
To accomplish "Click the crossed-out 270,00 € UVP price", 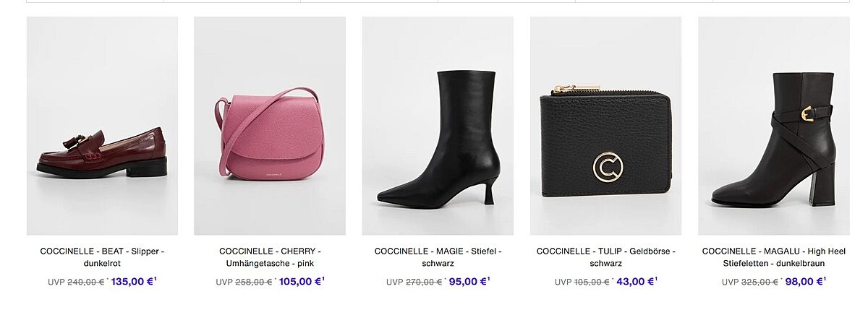I will (x=424, y=283).
